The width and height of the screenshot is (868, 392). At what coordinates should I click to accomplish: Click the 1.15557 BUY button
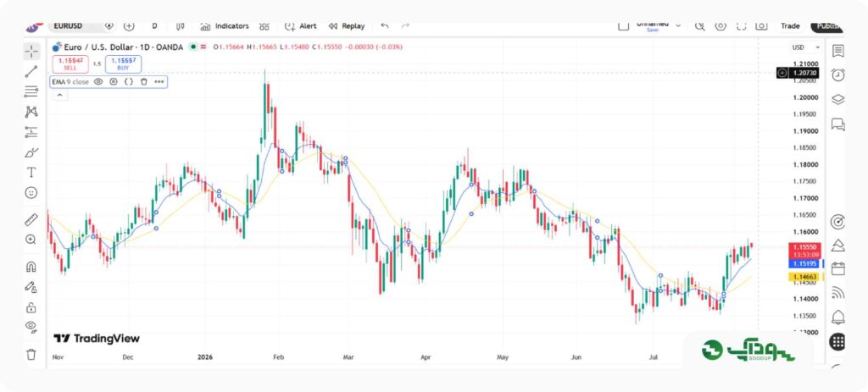(x=124, y=64)
